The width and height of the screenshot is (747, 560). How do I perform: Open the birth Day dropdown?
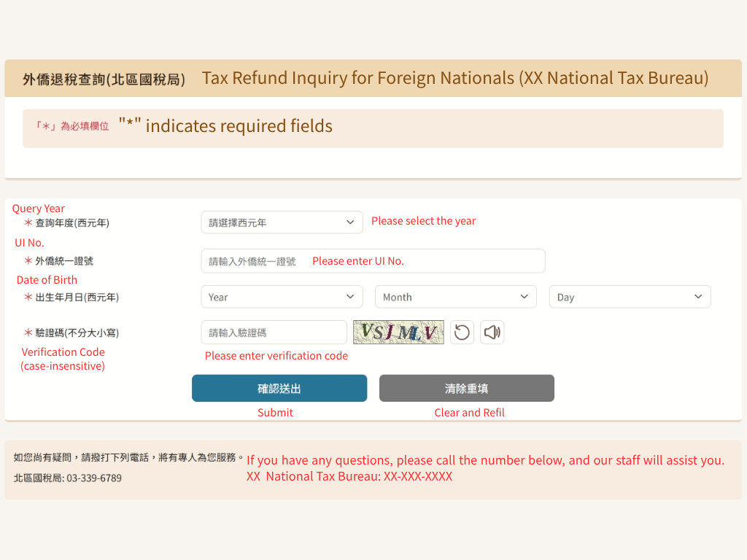(630, 297)
